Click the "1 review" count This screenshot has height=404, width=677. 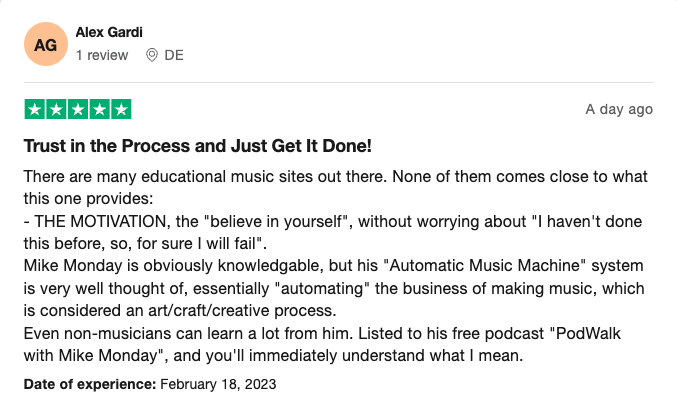102,55
